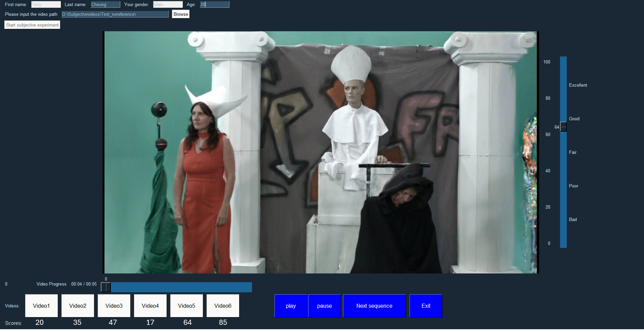Focus the Last name field

tap(105, 5)
